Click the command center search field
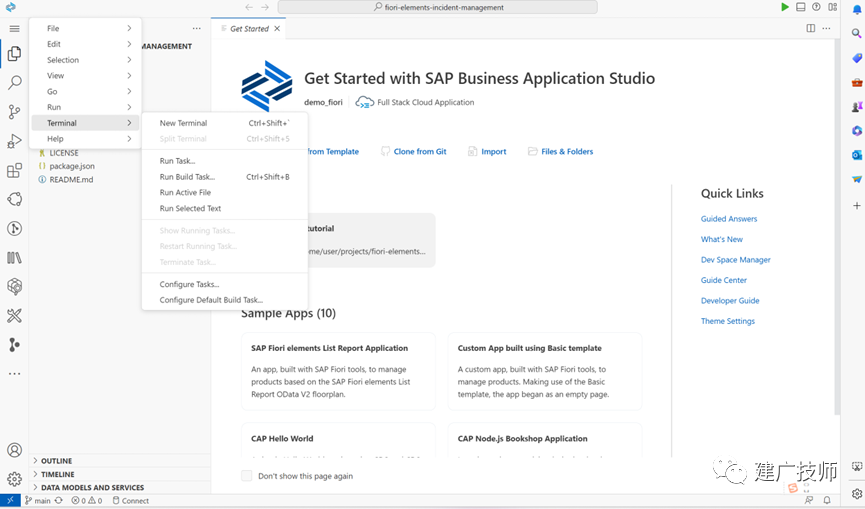Screen dimensions: 865x509 click(437, 7)
